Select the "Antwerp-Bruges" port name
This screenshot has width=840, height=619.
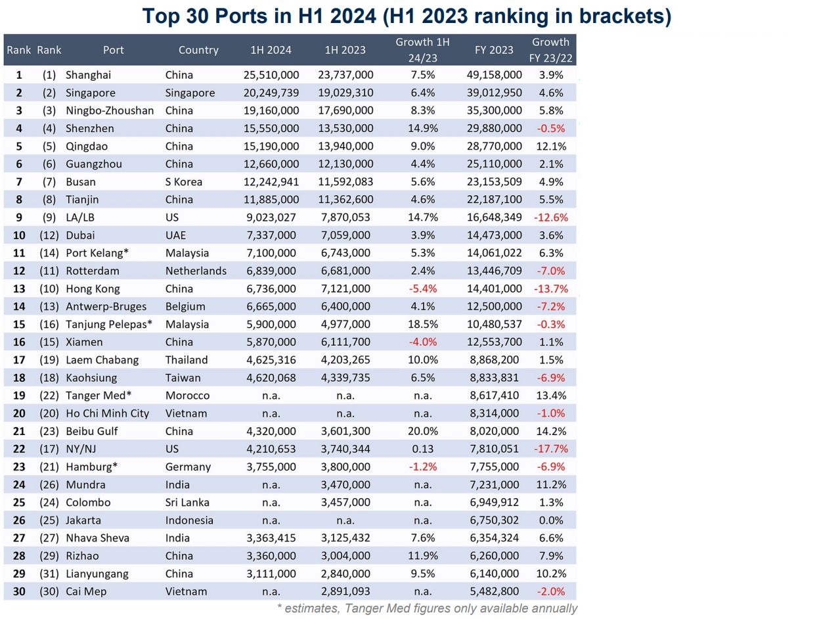(106, 306)
